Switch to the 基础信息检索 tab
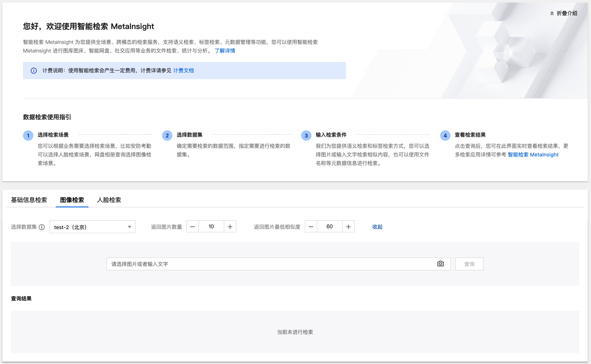Viewport: 591px width, 364px height. [x=29, y=200]
